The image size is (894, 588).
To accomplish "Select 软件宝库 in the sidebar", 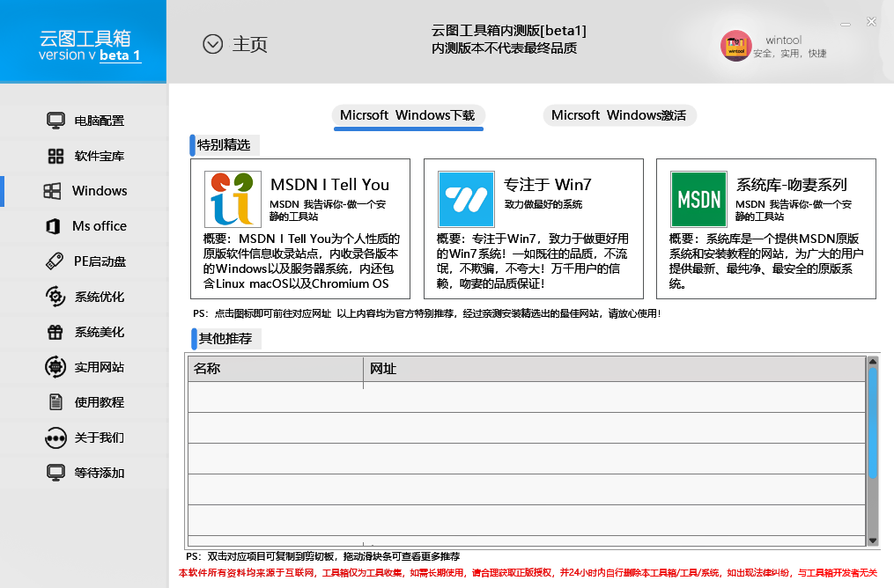I will [85, 156].
